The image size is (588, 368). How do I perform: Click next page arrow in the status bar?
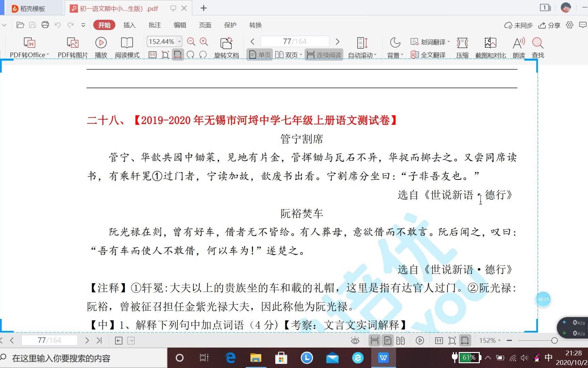click(87, 340)
